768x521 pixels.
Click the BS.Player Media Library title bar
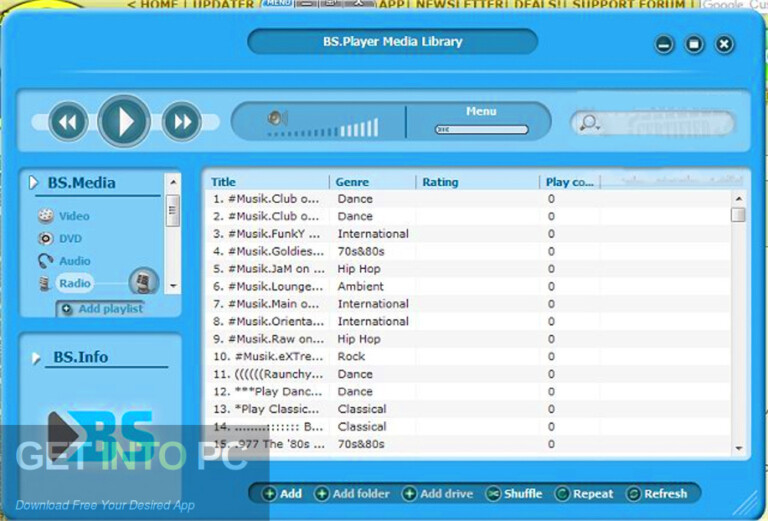point(392,42)
